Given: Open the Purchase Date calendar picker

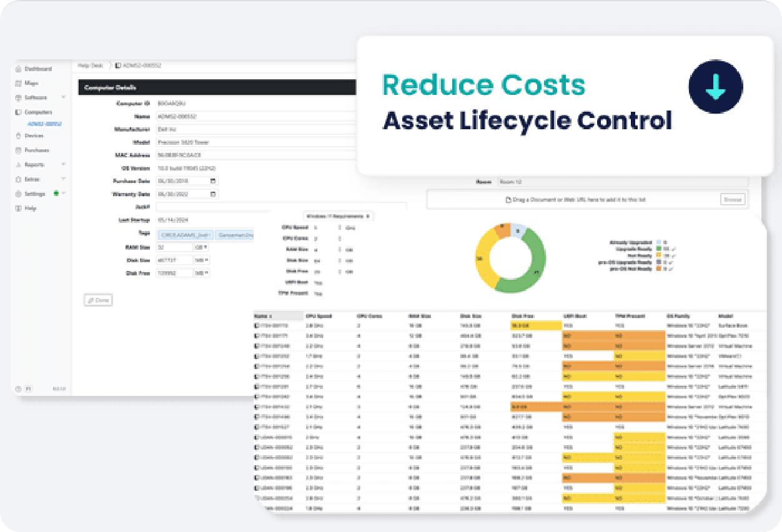Looking at the screenshot, I should [214, 181].
